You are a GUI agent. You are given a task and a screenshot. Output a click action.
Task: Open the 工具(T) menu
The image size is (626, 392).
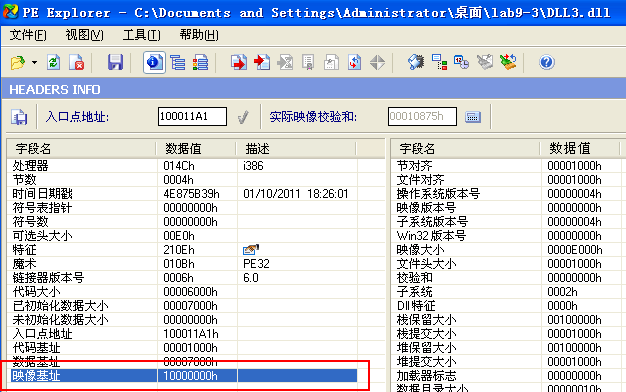pyautogui.click(x=142, y=36)
